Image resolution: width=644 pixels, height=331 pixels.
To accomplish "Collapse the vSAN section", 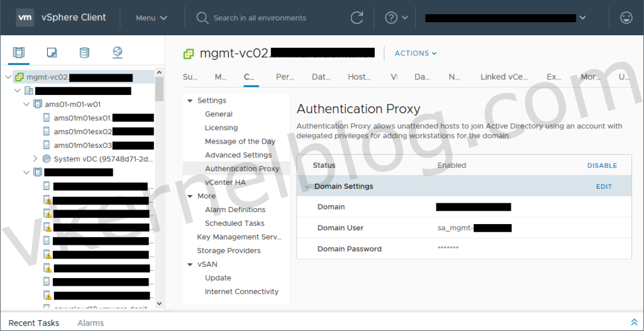I will [190, 264].
